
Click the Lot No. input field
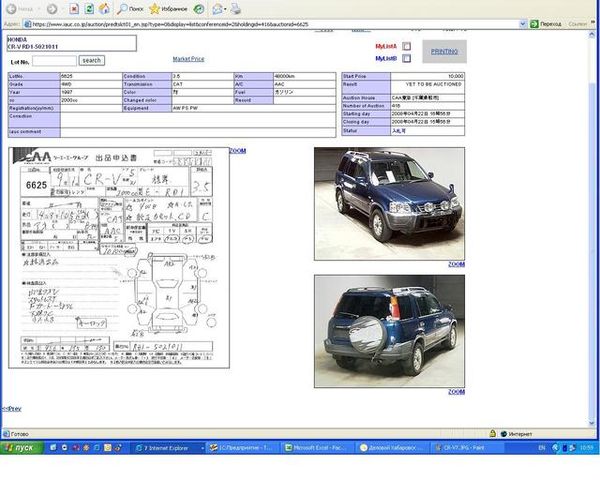point(54,61)
